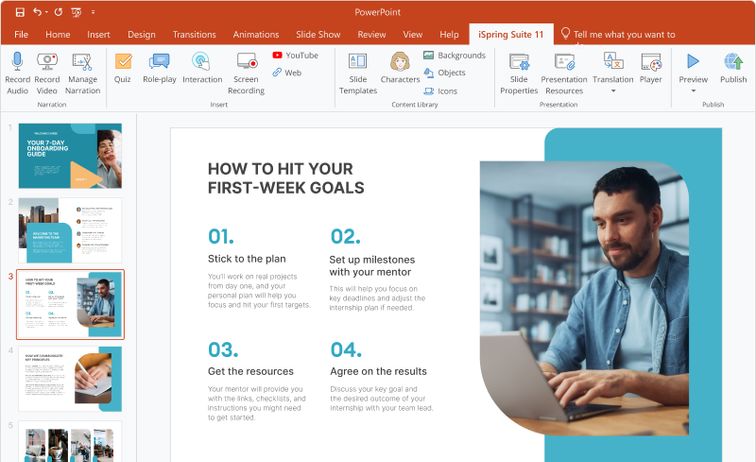The width and height of the screenshot is (756, 462).
Task: Expand the Preview dropdown arrow
Action: click(x=693, y=91)
